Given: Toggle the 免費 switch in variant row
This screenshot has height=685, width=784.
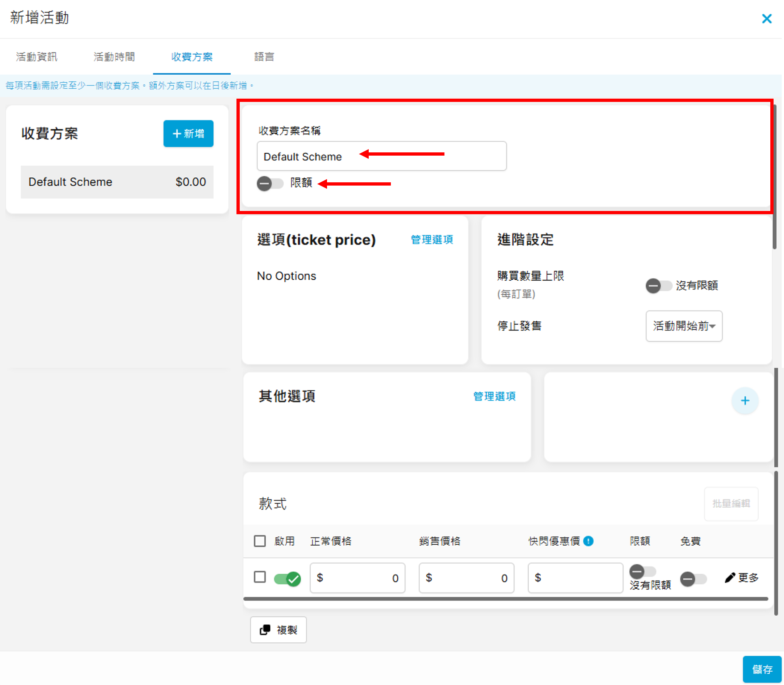Looking at the screenshot, I should point(693,579).
